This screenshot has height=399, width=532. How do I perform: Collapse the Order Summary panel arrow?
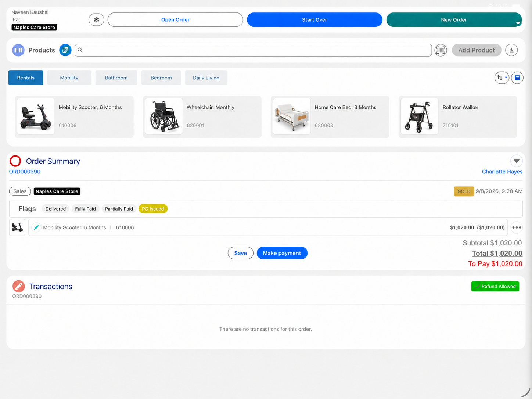click(x=517, y=161)
